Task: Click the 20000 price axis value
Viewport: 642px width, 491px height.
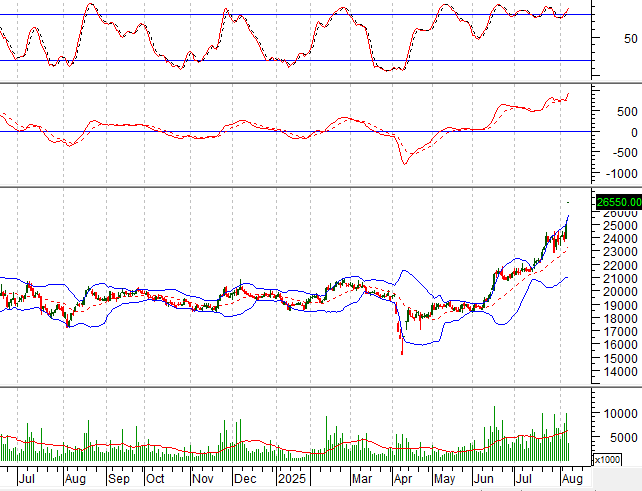Action: coord(620,292)
